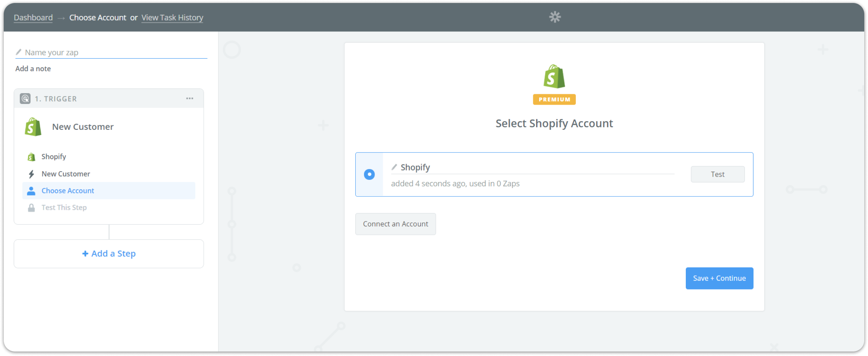
Task: Click the trigger step icon in header
Action: 25,99
